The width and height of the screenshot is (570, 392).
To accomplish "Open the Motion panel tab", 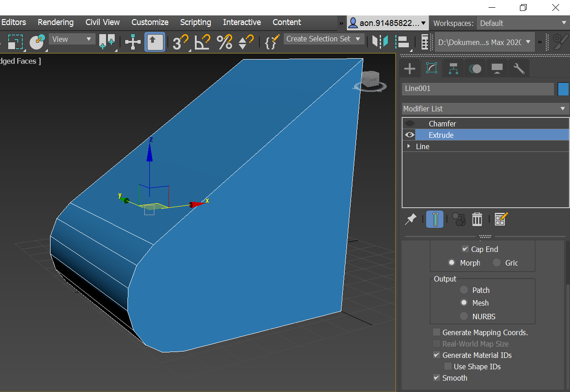I will coord(475,69).
